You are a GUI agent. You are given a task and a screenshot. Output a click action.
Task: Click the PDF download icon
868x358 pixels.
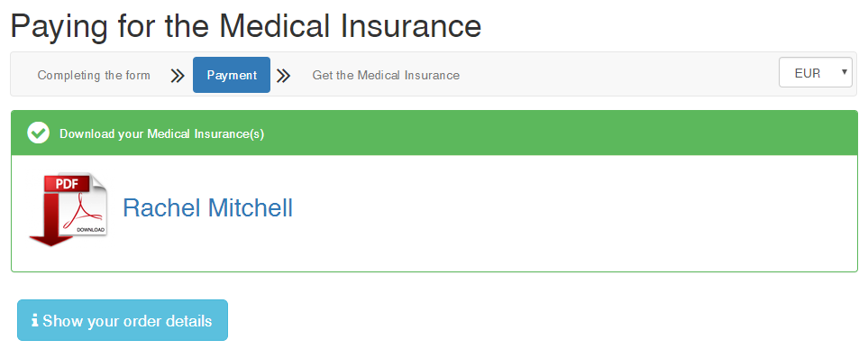69,209
